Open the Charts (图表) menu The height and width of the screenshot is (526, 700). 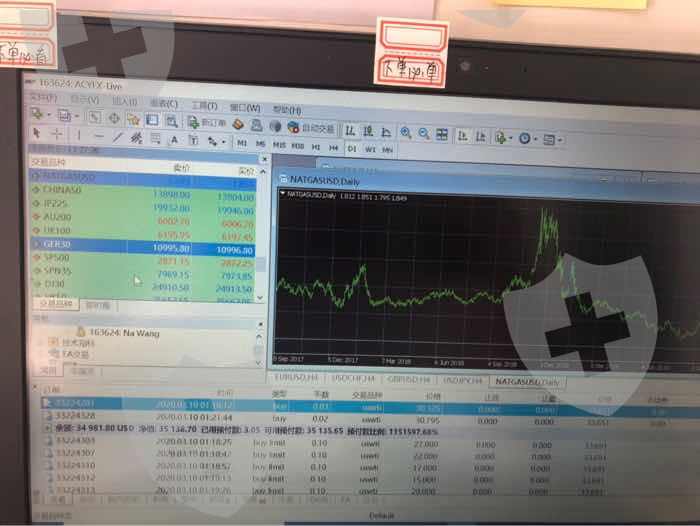tap(164, 104)
